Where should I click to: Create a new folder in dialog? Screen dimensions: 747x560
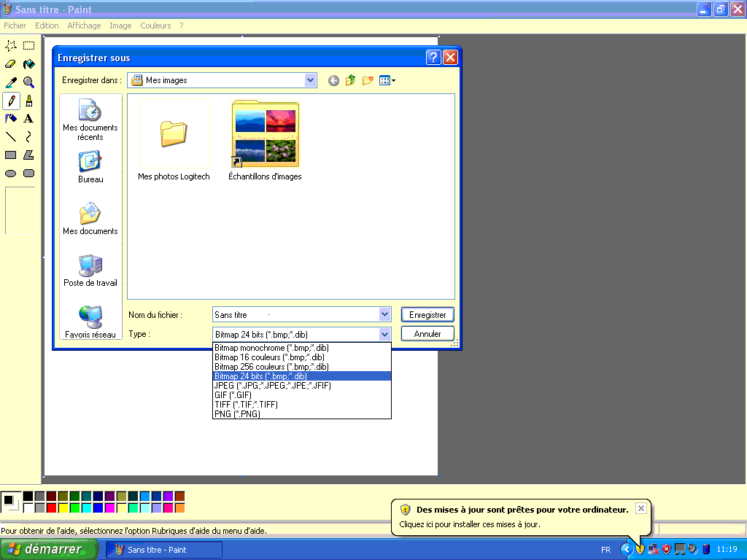pyautogui.click(x=368, y=80)
